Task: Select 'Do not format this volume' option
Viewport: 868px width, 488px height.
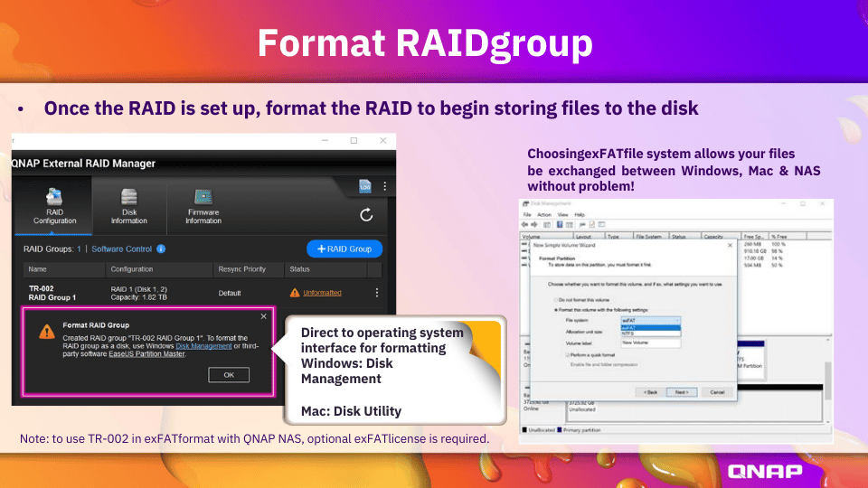Action: point(581,300)
